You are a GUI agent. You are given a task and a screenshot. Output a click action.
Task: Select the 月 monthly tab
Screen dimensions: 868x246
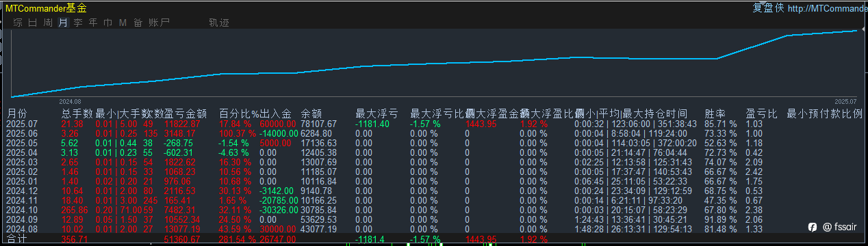(63, 23)
